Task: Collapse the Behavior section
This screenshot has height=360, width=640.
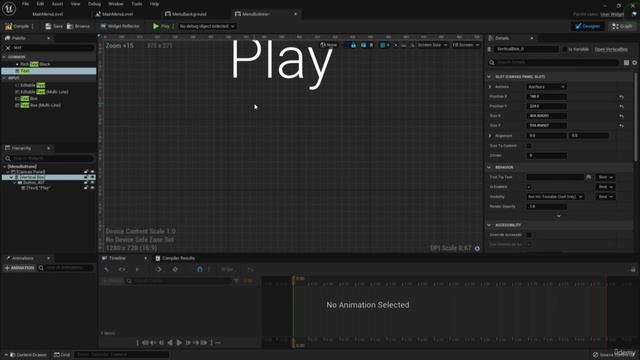Action: (x=489, y=167)
